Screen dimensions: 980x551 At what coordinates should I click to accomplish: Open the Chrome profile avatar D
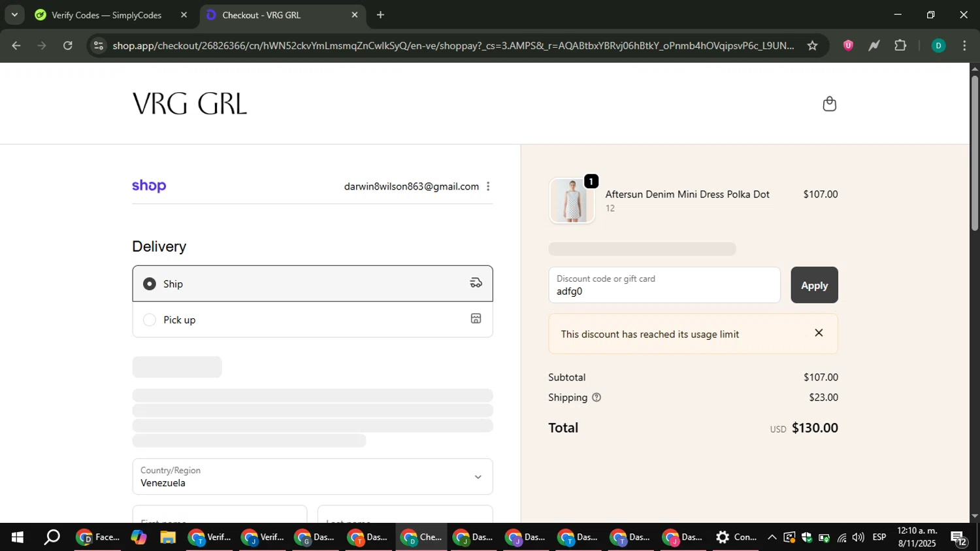[938, 46]
